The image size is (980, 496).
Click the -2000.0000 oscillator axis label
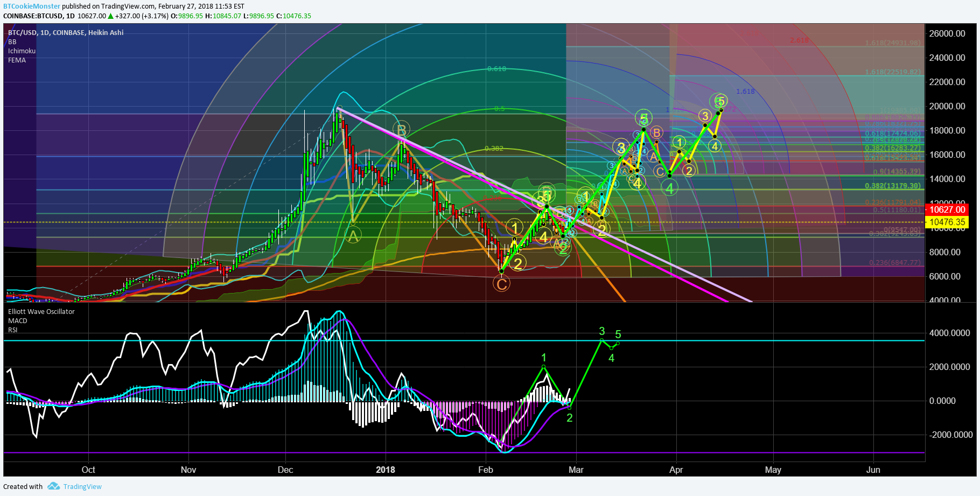tap(950, 435)
